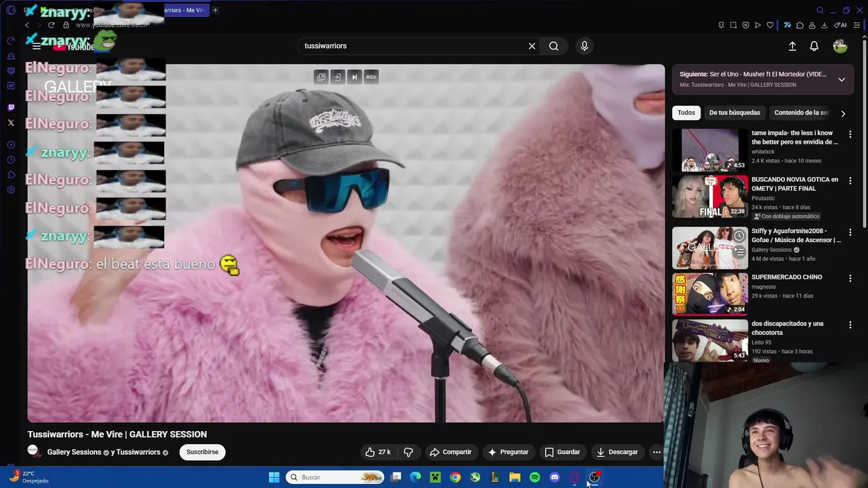The height and width of the screenshot is (488, 868).
Task: Save video with the Guardar button
Action: click(562, 452)
